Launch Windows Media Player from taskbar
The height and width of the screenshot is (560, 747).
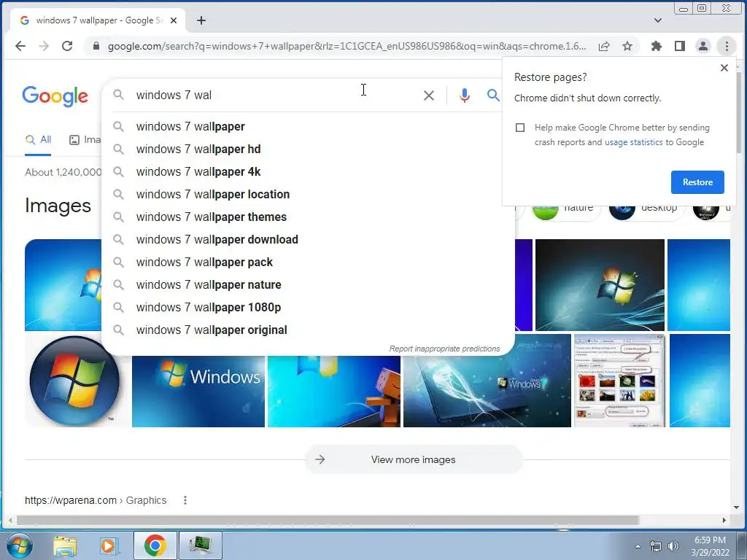[x=109, y=545]
